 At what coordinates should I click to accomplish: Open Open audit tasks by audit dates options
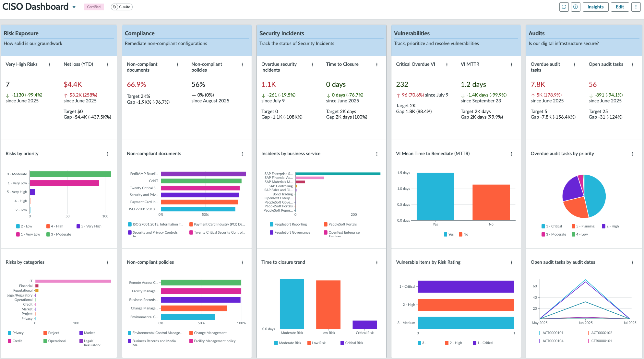(x=633, y=262)
